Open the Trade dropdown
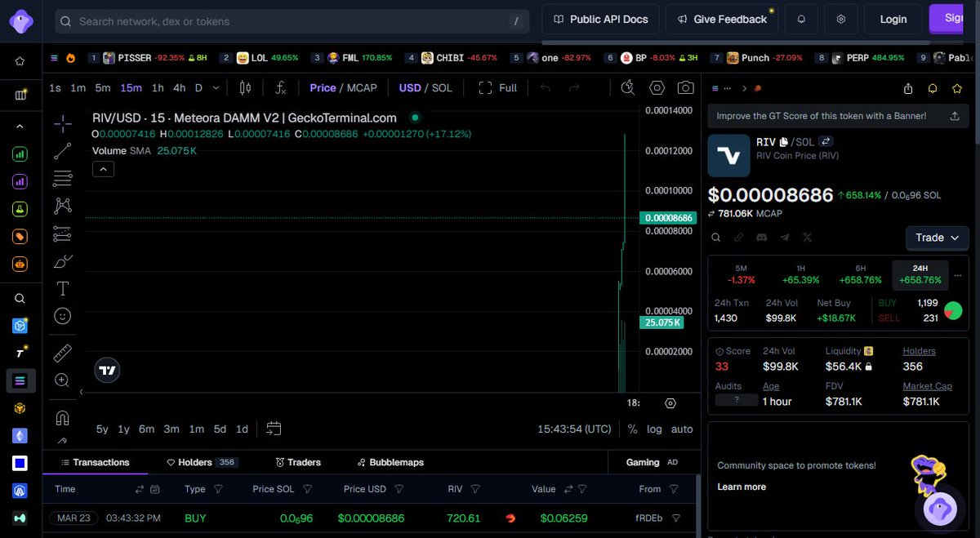Screen dimensions: 980x538 (937, 238)
